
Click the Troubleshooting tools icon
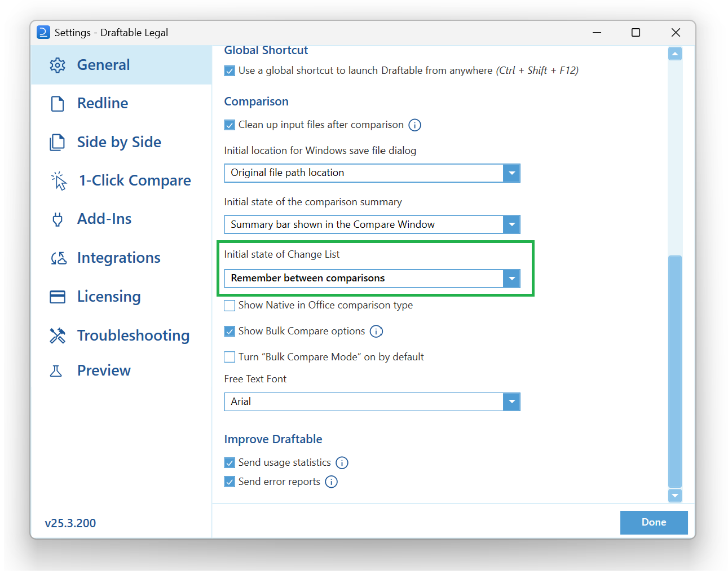click(x=58, y=336)
